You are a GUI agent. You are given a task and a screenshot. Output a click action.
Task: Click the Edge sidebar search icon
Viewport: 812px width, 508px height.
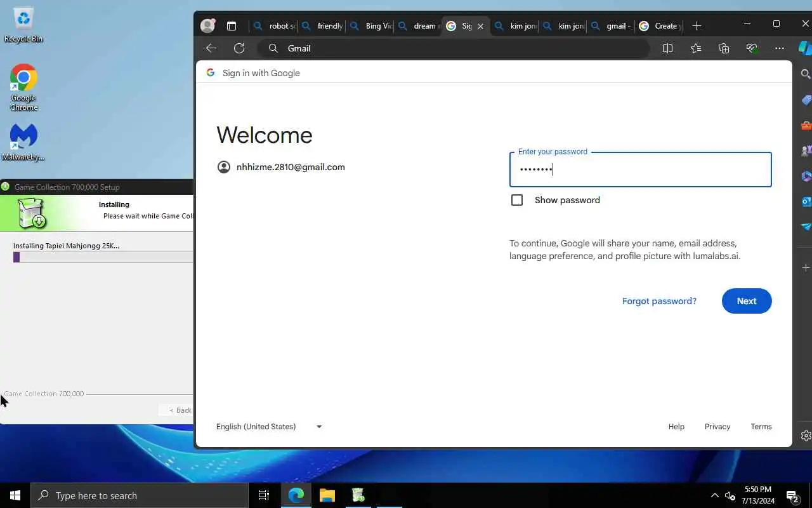click(x=806, y=74)
